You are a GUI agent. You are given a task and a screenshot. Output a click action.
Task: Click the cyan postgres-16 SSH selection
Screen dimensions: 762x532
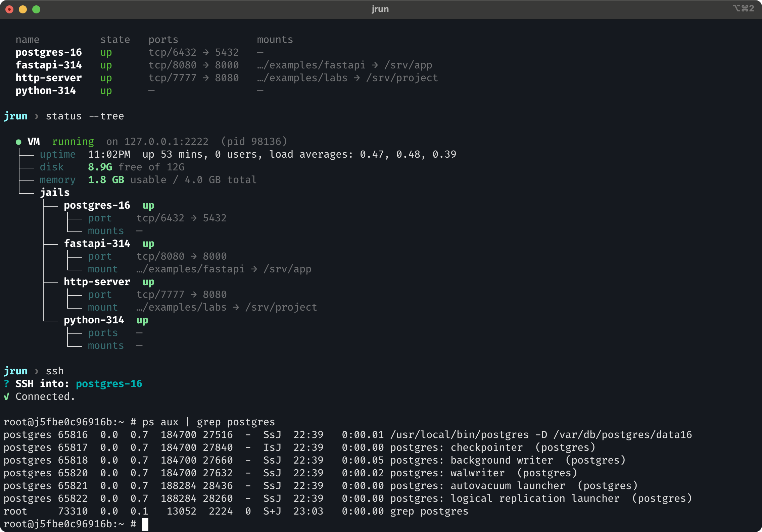tap(109, 384)
